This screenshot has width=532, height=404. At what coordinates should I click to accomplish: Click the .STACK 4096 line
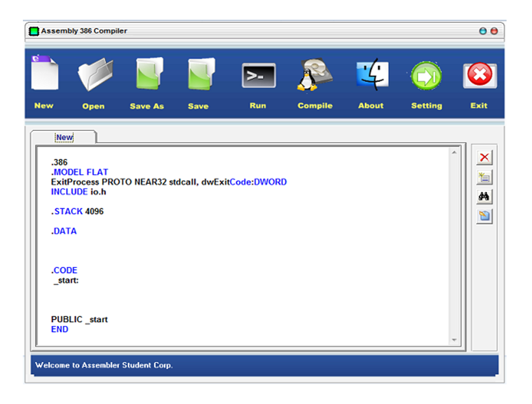tap(78, 212)
